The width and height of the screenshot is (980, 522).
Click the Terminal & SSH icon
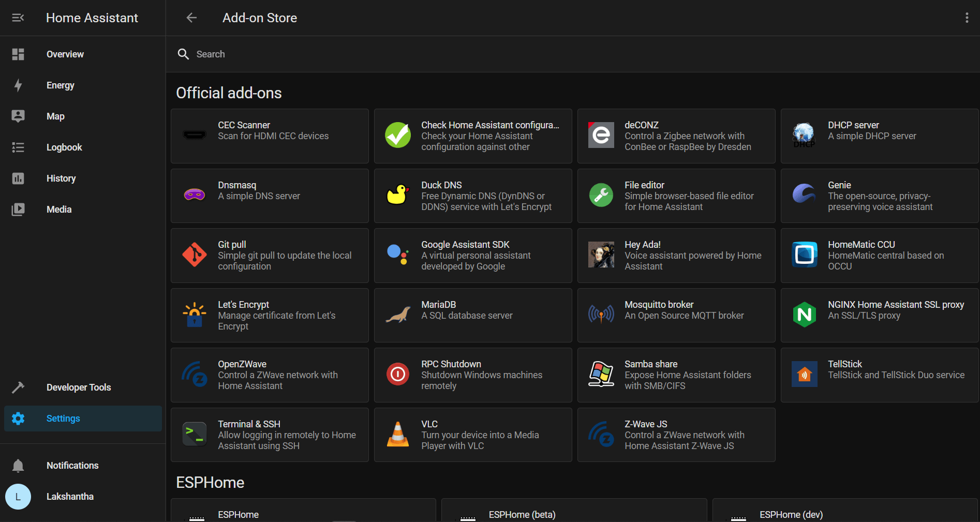pyautogui.click(x=195, y=434)
